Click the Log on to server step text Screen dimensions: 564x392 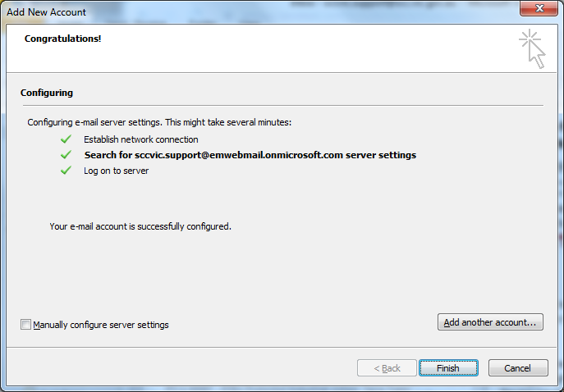(116, 171)
